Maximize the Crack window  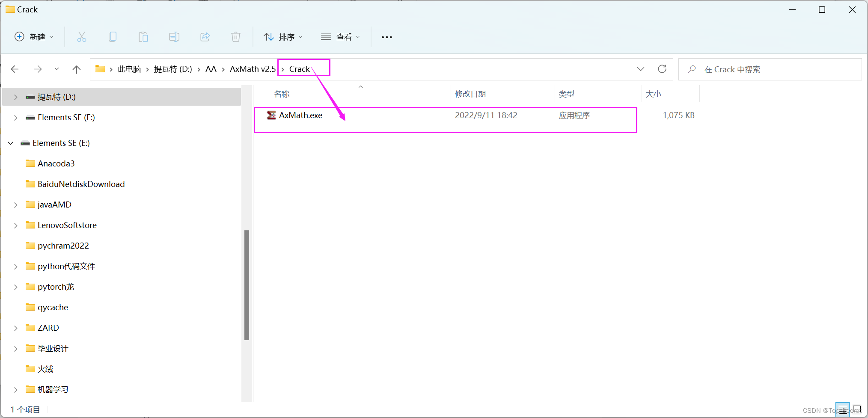822,9
